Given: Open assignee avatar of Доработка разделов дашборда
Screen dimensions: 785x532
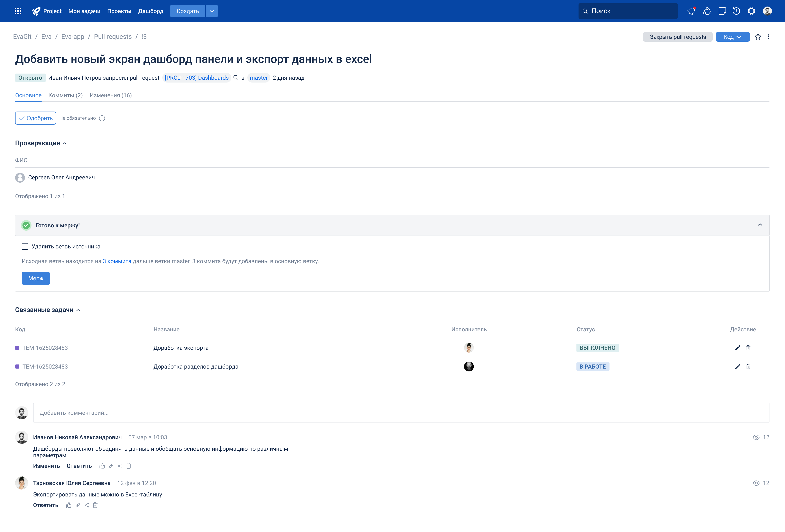Looking at the screenshot, I should click(x=469, y=367).
